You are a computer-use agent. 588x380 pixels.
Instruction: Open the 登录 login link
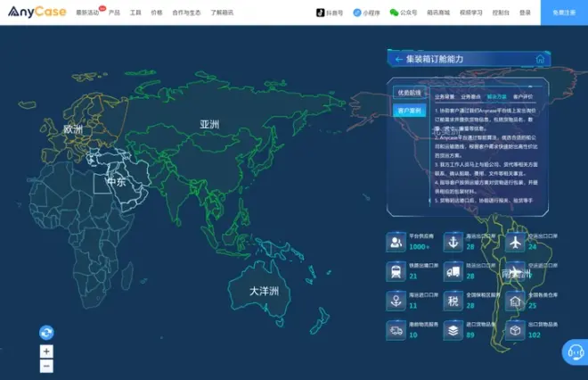tap(525, 12)
